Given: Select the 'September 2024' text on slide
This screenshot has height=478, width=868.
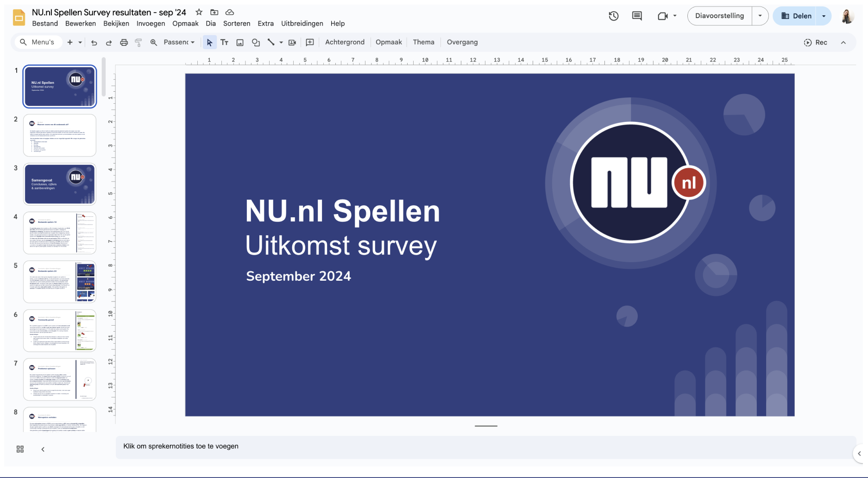Looking at the screenshot, I should (299, 276).
